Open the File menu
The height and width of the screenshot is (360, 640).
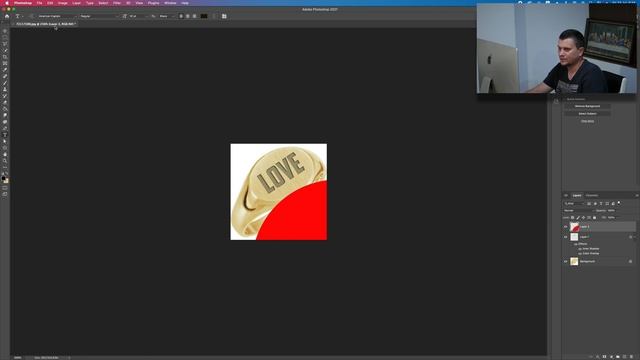pyautogui.click(x=39, y=3)
